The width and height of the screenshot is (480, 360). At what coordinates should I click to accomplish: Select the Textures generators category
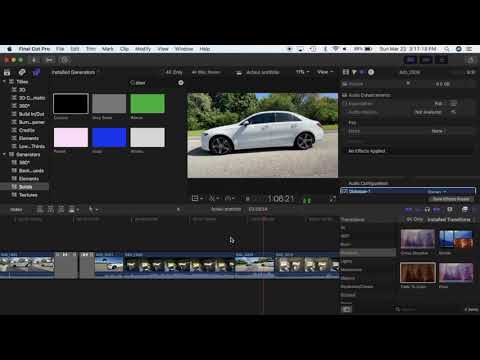click(28, 195)
